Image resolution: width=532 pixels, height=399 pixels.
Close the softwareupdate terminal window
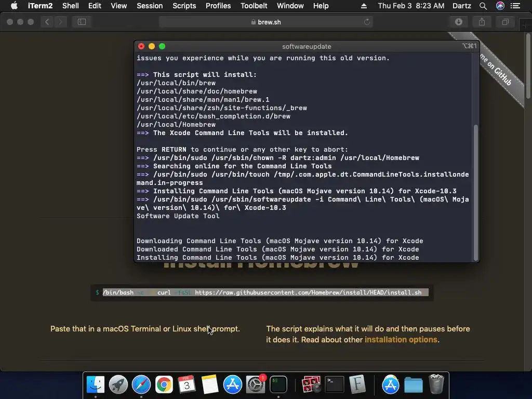[x=141, y=46]
